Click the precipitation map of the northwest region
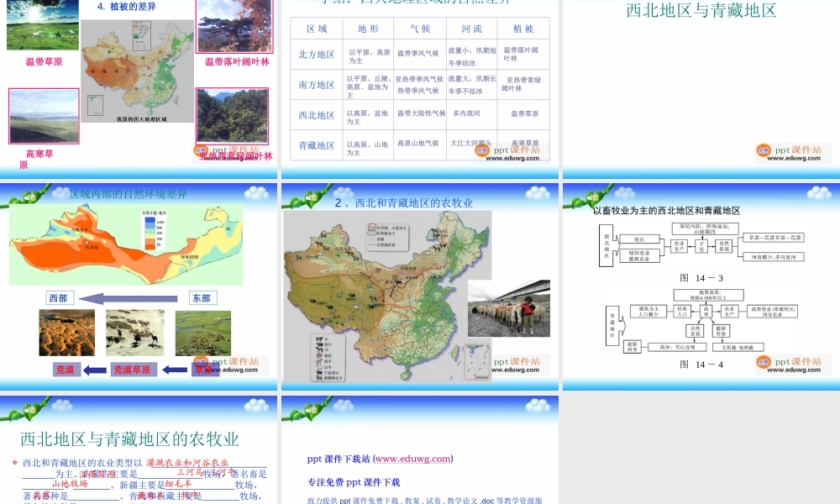Image resolution: width=840 pixels, height=504 pixels. (126, 245)
